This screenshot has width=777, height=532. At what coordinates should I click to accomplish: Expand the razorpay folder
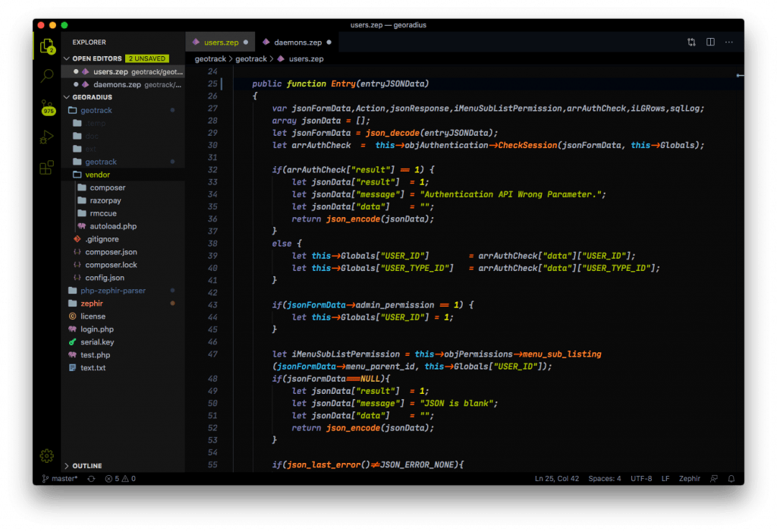[x=123, y=200]
